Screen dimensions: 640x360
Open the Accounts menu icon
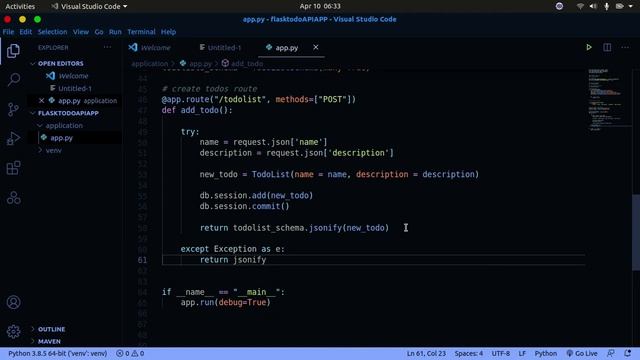[x=13, y=302]
